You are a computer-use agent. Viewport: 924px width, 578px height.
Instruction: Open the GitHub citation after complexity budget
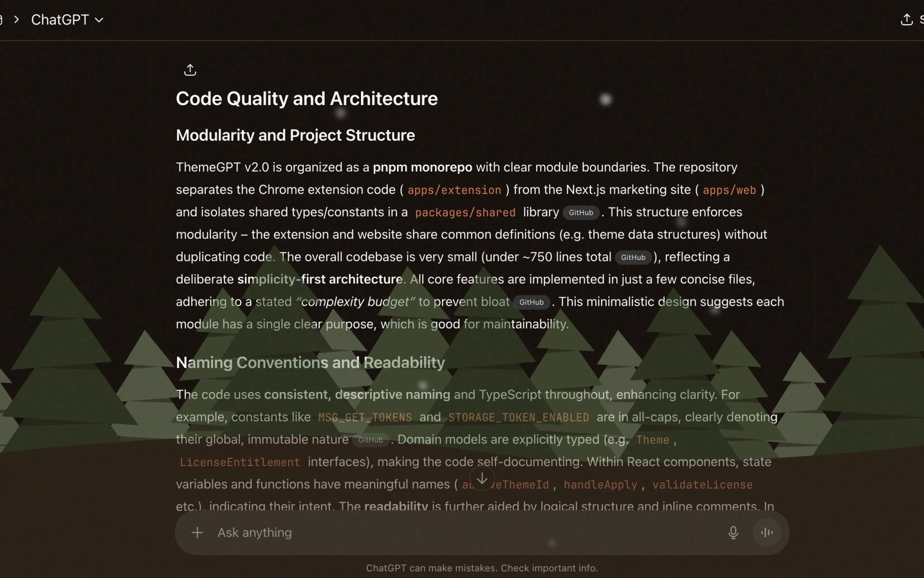(531, 302)
